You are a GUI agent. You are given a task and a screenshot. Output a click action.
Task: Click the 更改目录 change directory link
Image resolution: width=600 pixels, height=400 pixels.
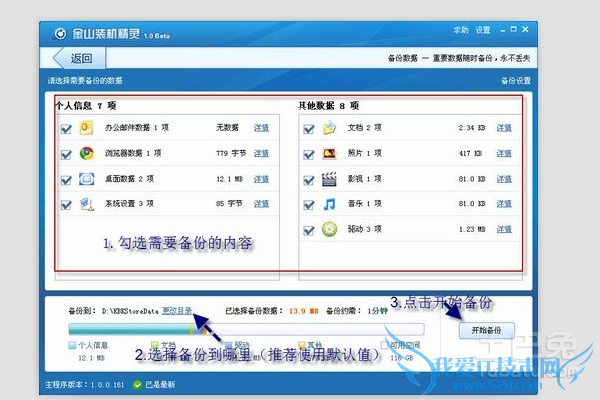[177, 311]
